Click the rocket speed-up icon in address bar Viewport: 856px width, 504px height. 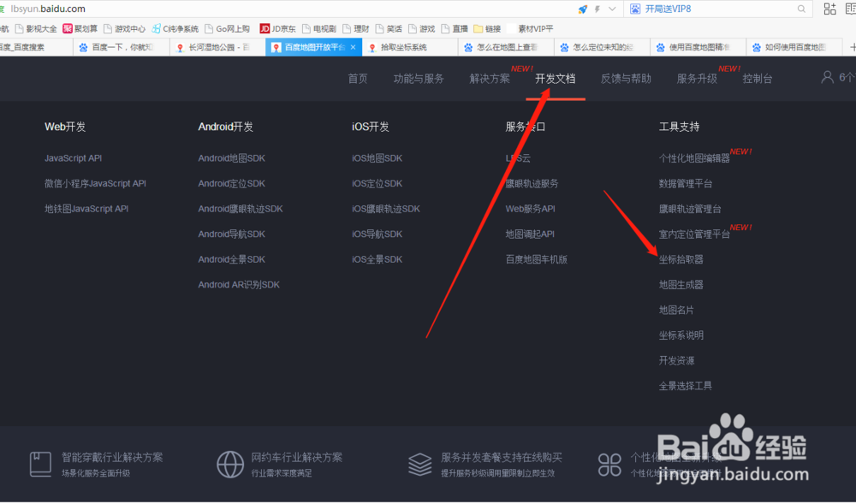pos(582,9)
